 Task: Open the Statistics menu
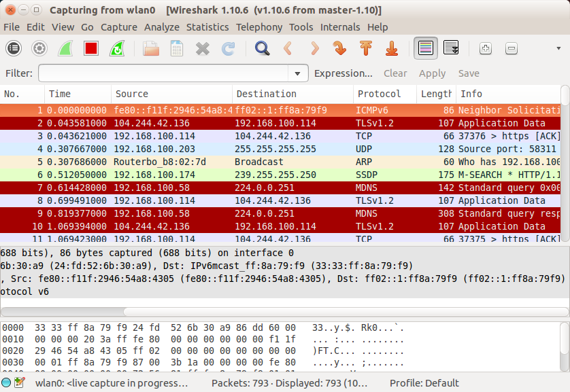207,27
